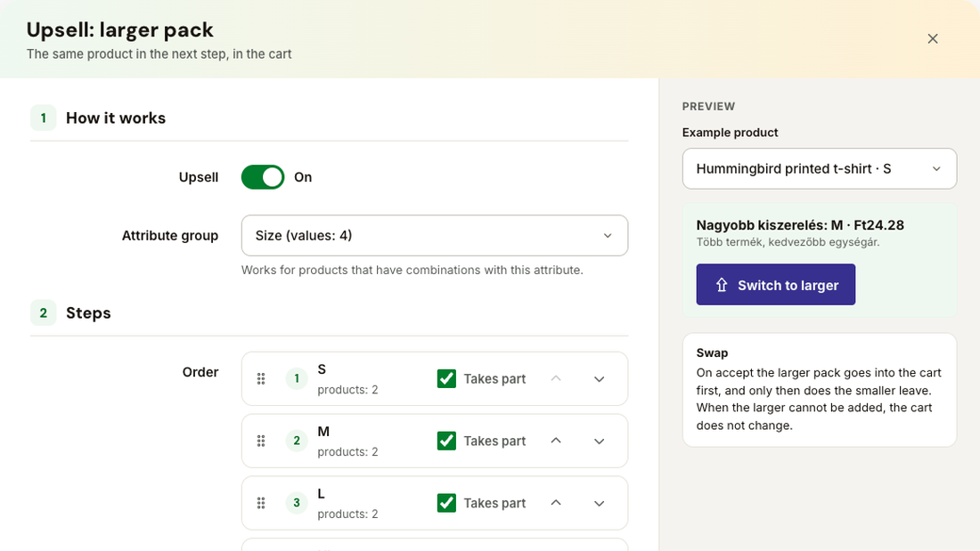Click the Order label
This screenshot has height=551, width=980.
coord(200,372)
